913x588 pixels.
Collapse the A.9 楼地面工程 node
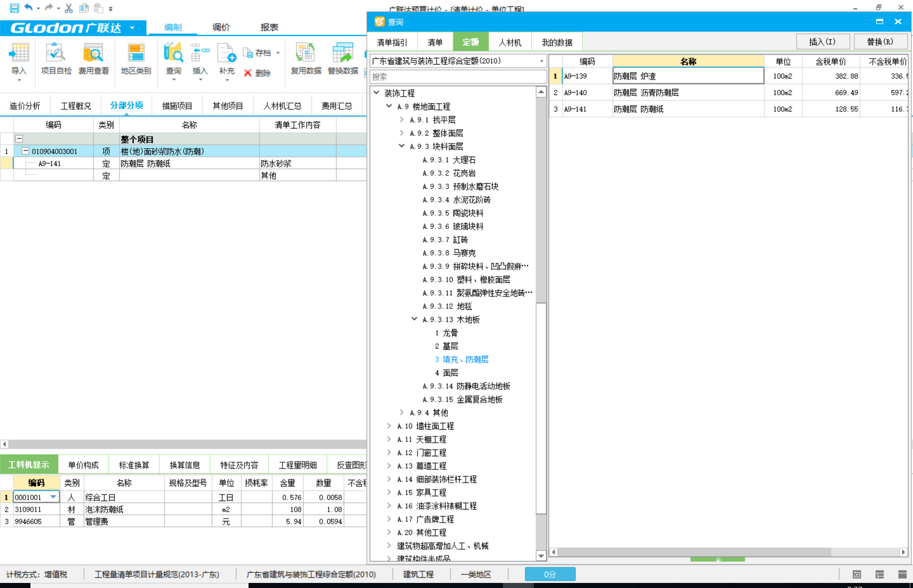pyautogui.click(x=389, y=106)
